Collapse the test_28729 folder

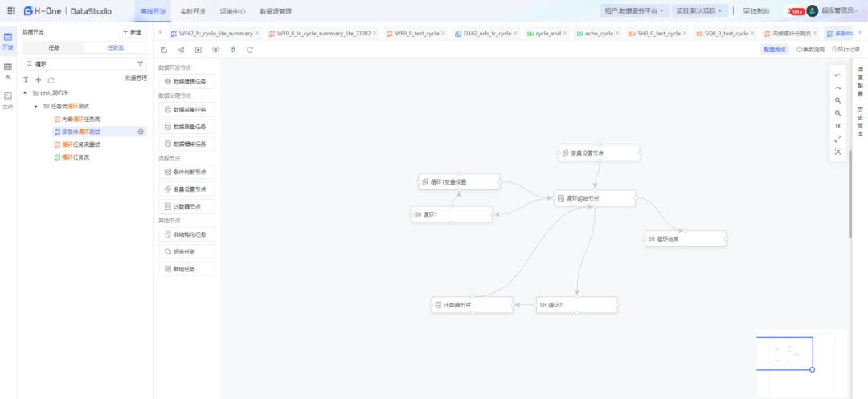tap(25, 93)
